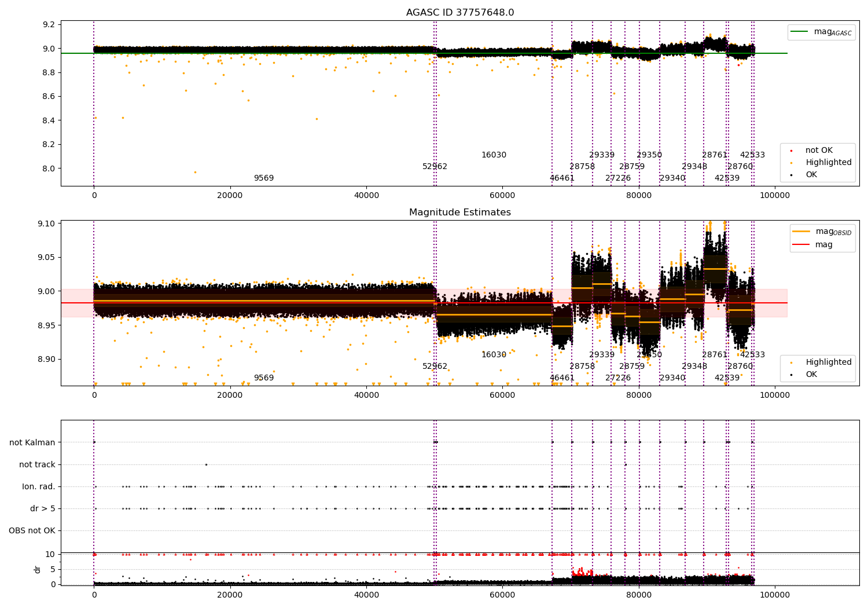
Task: Click obsid label 29339 in the Magnitude Estimates plot
Action: tap(602, 355)
